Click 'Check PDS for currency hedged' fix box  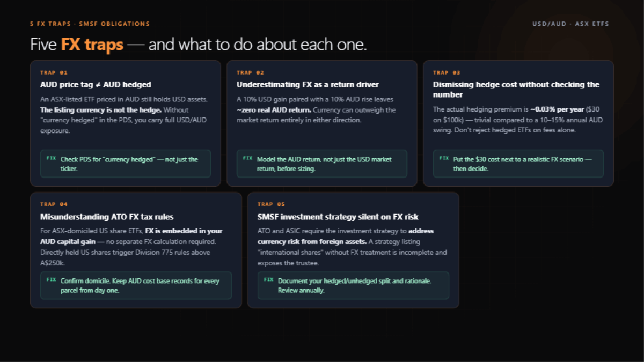(x=126, y=164)
